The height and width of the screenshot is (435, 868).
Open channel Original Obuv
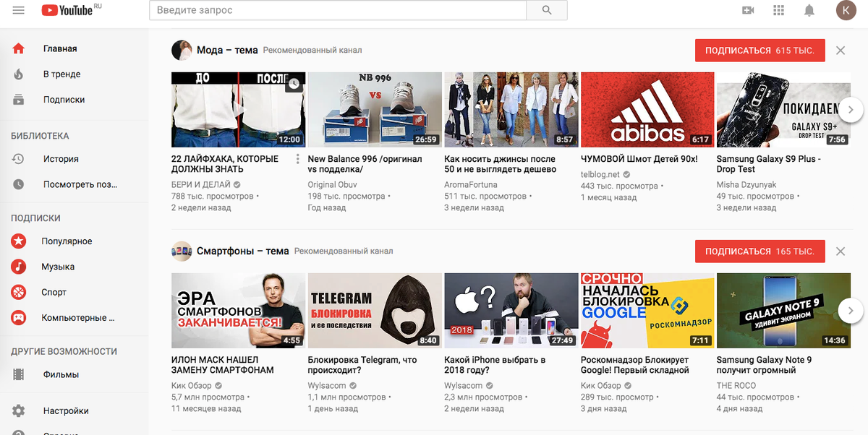point(332,184)
